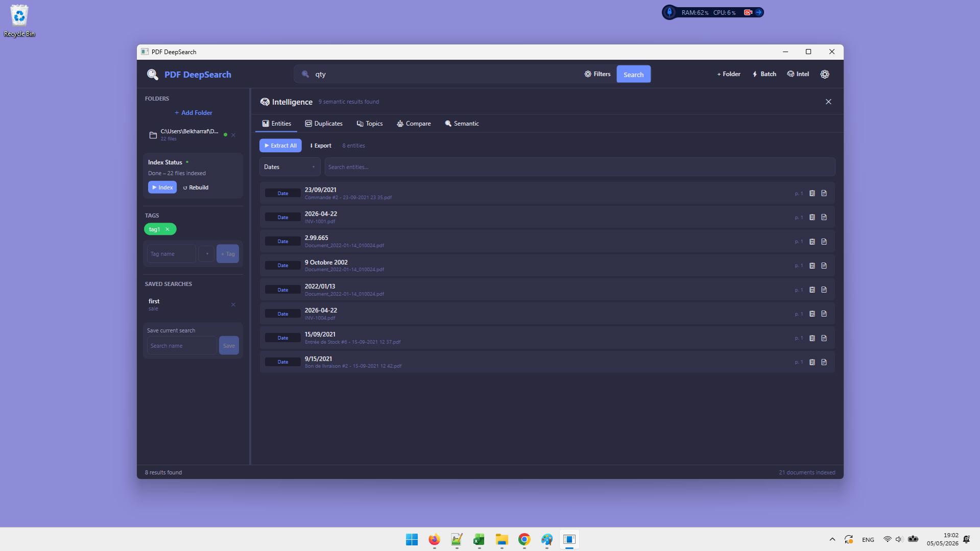Open Excel from the taskbar
The height and width of the screenshot is (551, 980).
(x=479, y=539)
